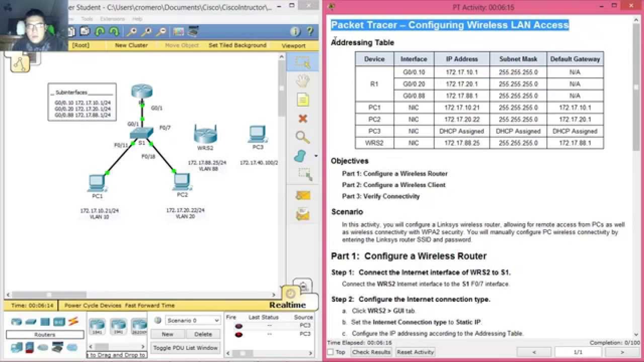
Task: Pick the 1941 router model
Action: pos(118,326)
